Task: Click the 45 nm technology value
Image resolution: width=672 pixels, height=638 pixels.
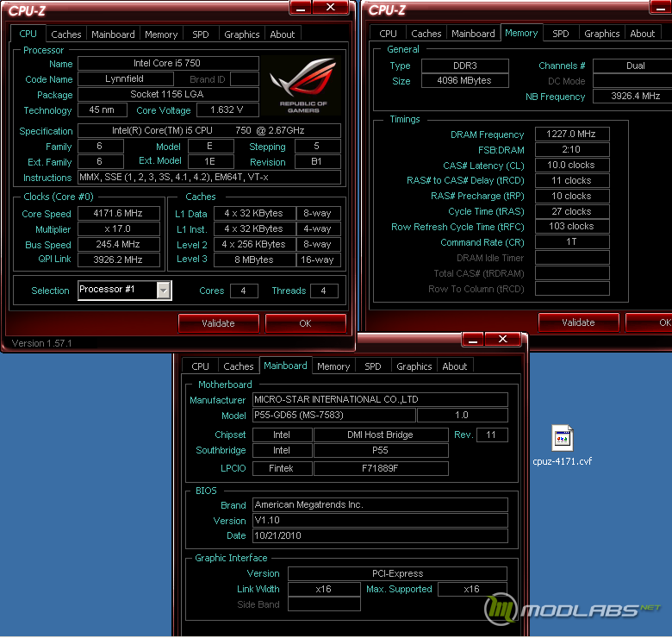Action: click(x=103, y=109)
